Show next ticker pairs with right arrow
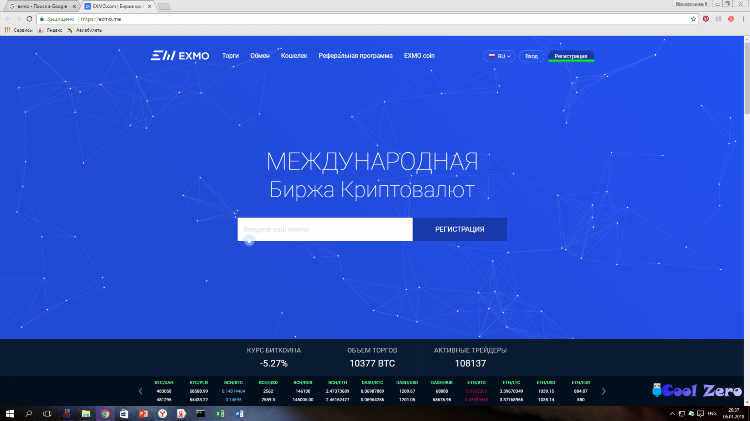Viewport: 750px width, 421px height. (x=603, y=391)
